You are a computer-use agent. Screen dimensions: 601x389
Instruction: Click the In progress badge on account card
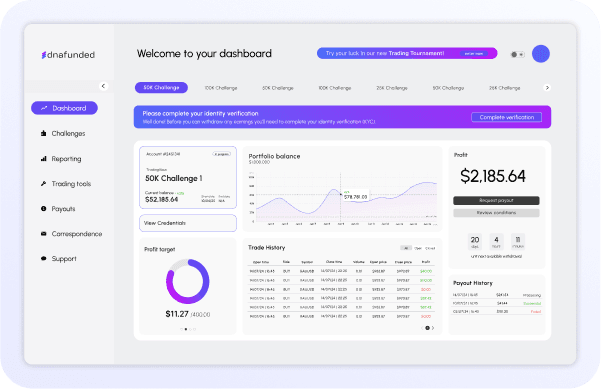[x=222, y=154]
